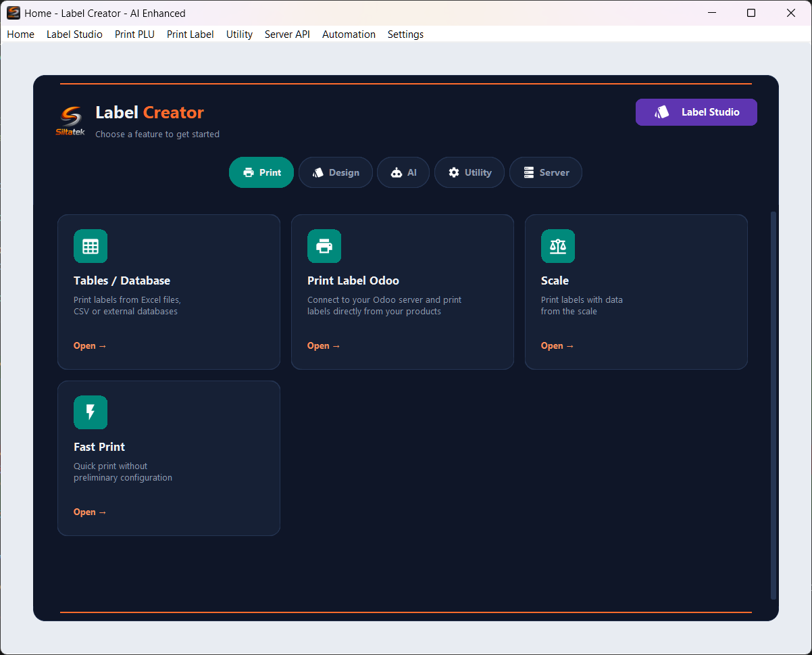
Task: Select the Scale card title
Action: [555, 281]
